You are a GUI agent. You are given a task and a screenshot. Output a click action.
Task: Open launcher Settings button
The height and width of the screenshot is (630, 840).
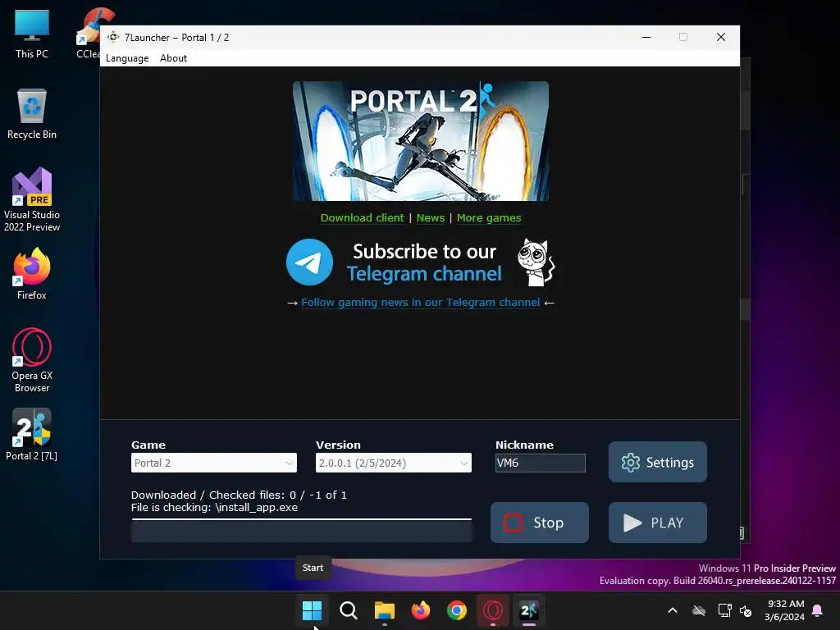657,462
